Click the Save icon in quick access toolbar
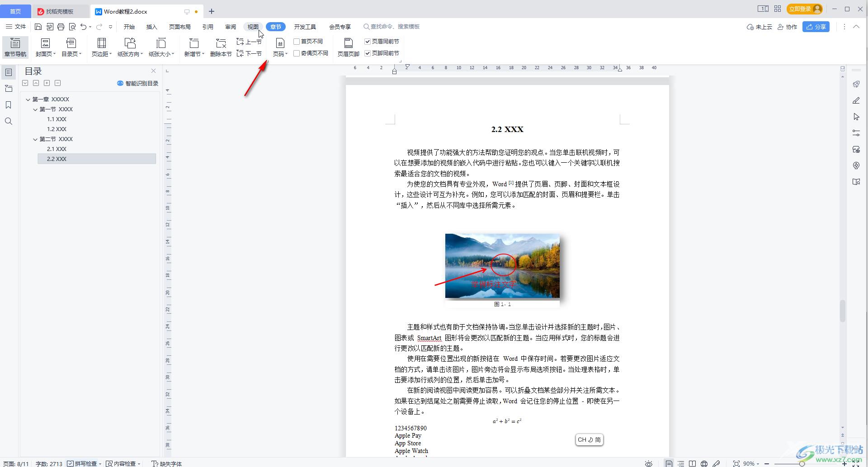868x467 pixels. (38, 27)
